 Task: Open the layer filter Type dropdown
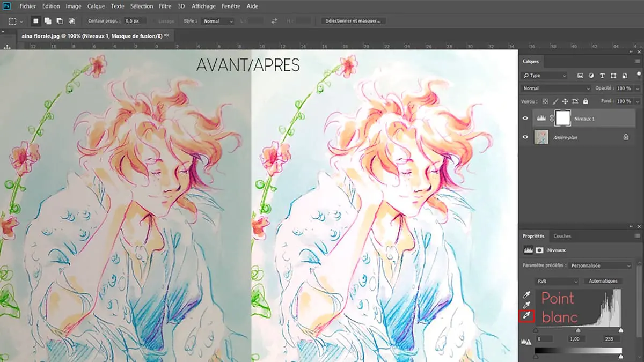coord(545,76)
